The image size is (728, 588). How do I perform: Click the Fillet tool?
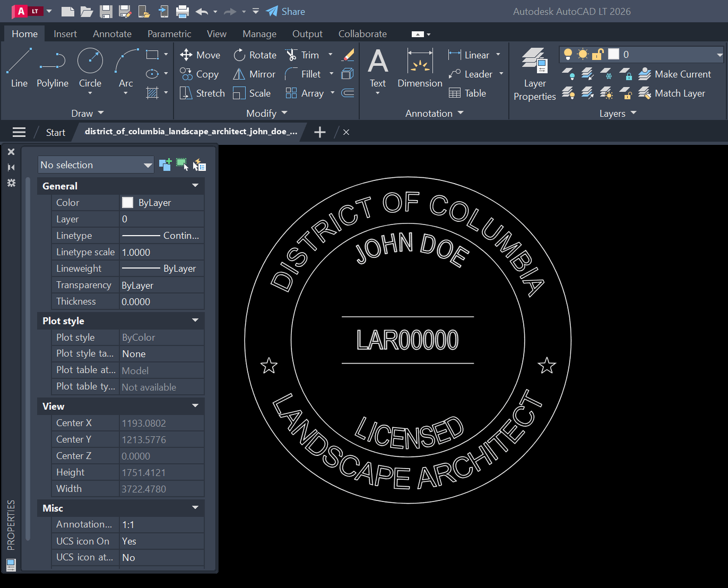pyautogui.click(x=304, y=74)
